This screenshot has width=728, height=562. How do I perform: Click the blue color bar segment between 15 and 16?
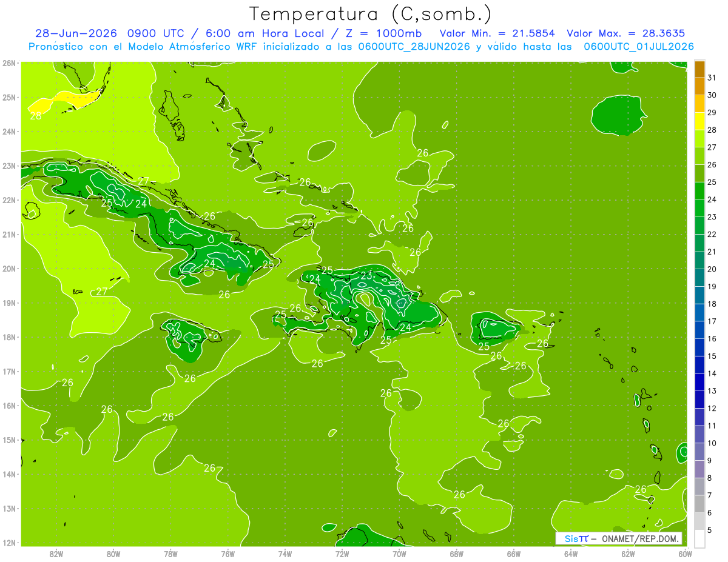click(x=699, y=347)
